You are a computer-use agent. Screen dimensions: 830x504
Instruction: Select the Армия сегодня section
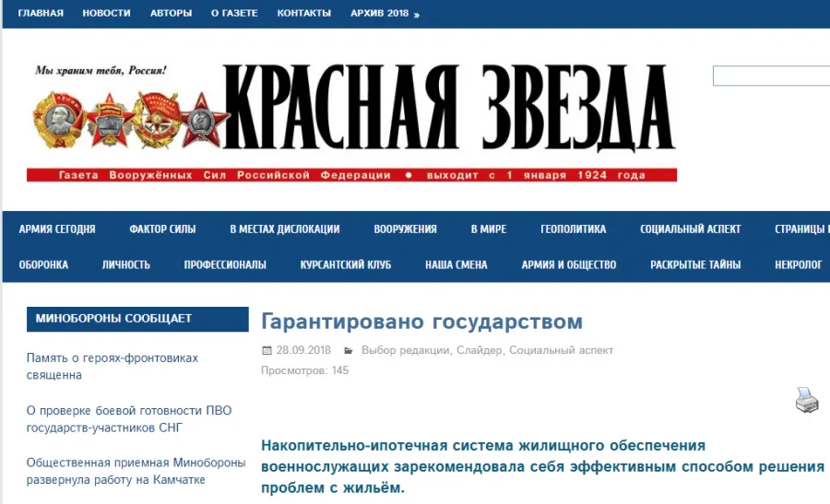[57, 229]
